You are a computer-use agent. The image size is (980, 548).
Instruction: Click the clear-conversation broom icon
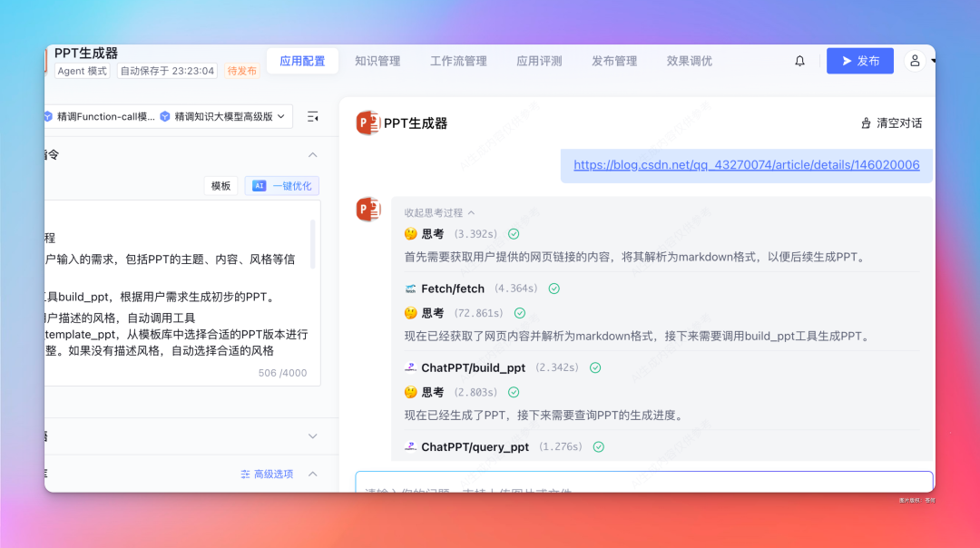click(x=866, y=123)
